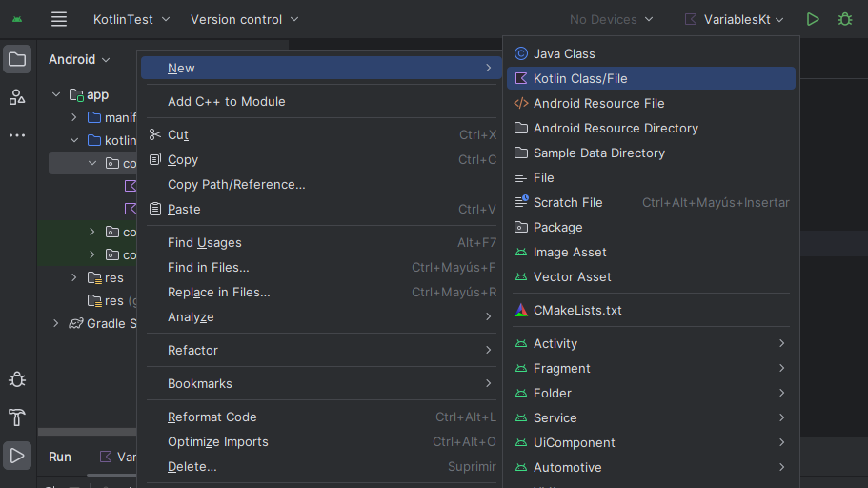
Task: Open the Project tool window folder icon
Action: [17, 59]
